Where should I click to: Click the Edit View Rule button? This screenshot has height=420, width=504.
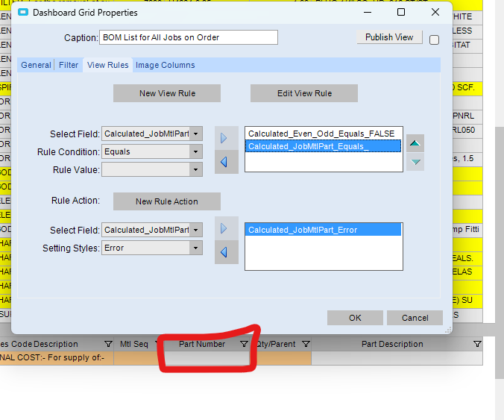pyautogui.click(x=304, y=93)
